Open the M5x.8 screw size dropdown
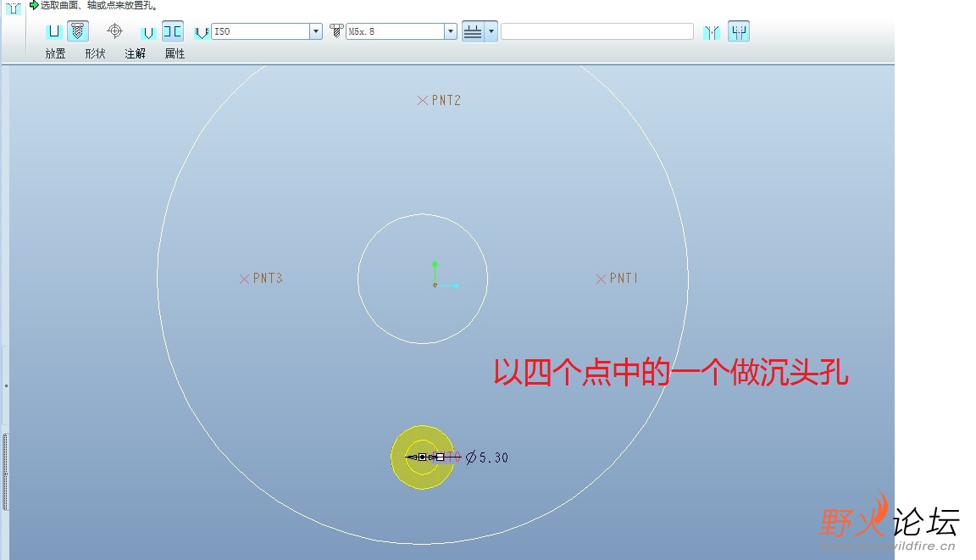This screenshot has width=976, height=560. point(451,31)
